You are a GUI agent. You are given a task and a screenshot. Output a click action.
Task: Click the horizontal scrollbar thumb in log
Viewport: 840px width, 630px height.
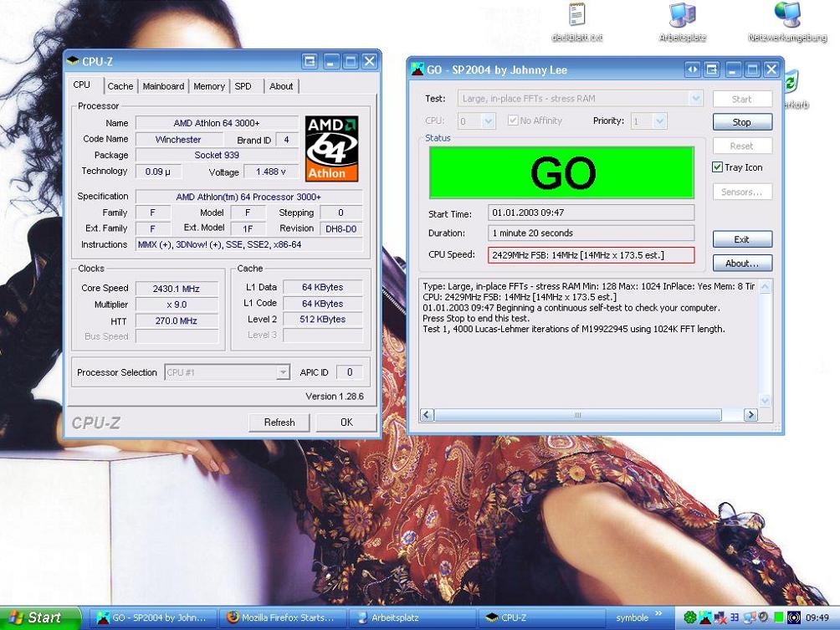(578, 415)
